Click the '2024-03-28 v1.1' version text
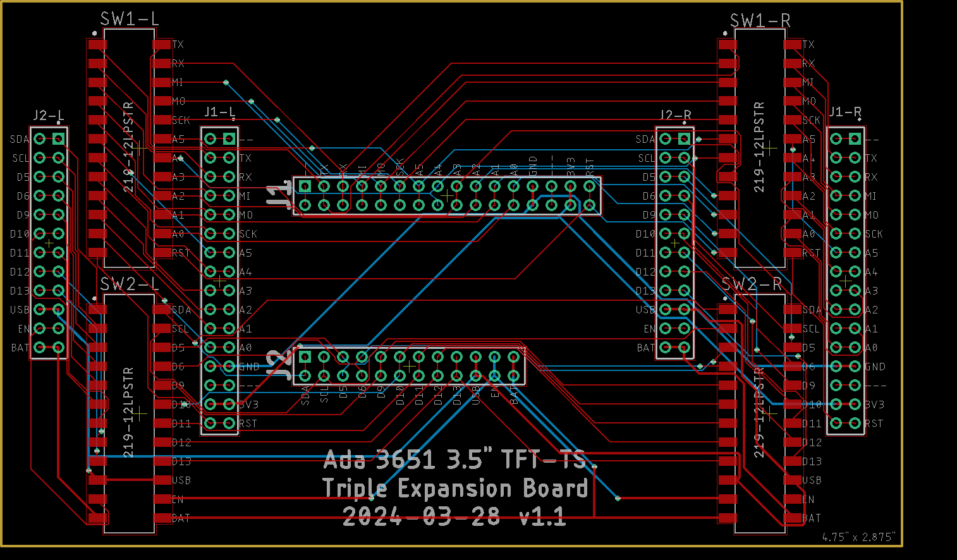Viewport: 957px width, 560px height. pos(455,516)
